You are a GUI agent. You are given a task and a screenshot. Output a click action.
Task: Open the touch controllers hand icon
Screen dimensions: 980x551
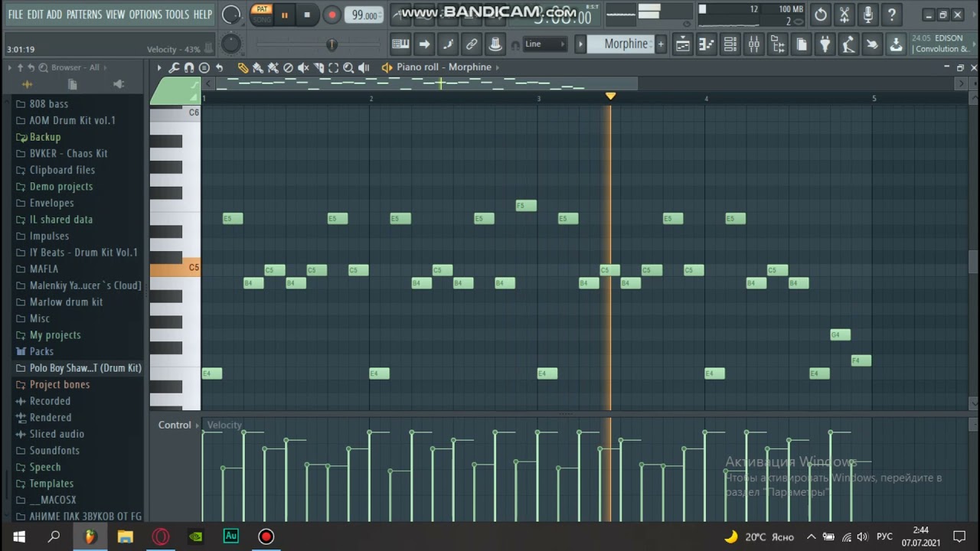(872, 44)
